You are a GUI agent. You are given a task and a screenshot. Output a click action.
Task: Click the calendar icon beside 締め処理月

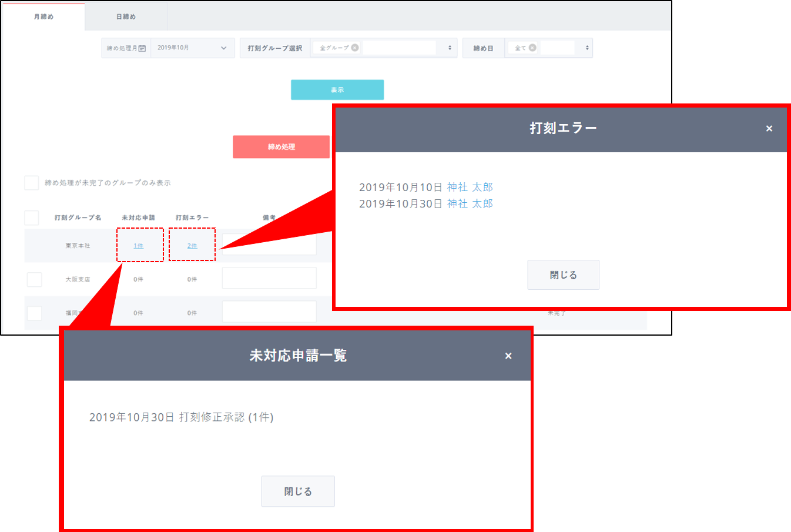click(x=142, y=48)
